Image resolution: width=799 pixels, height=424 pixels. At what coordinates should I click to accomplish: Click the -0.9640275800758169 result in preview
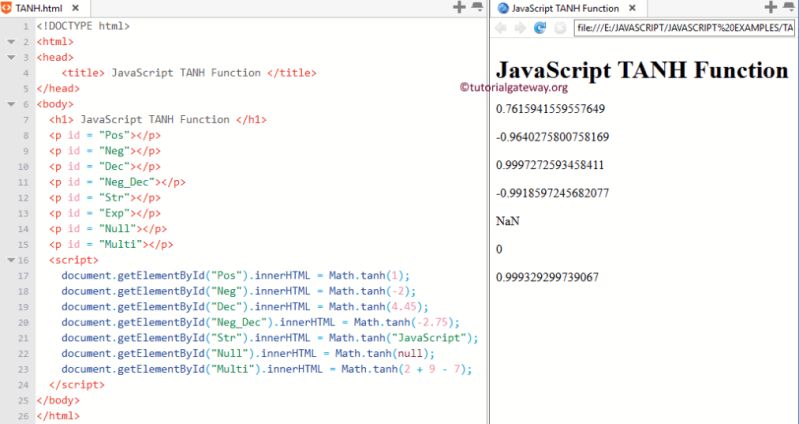point(552,137)
